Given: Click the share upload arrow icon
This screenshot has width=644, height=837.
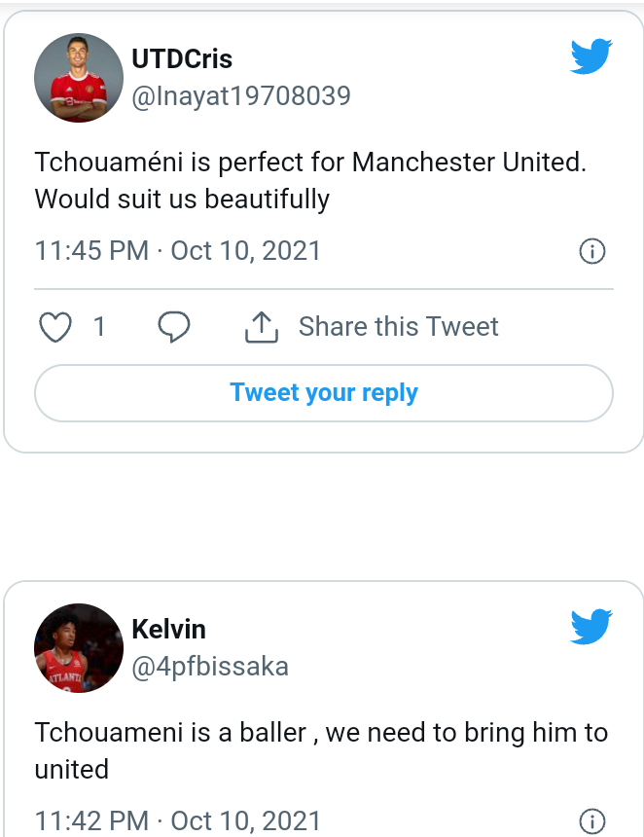Looking at the screenshot, I should point(262,327).
